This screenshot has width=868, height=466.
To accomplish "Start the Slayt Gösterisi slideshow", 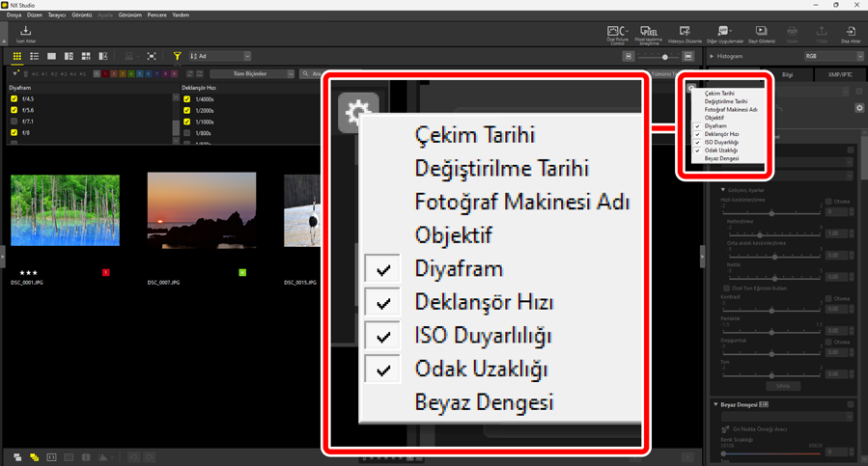I will point(761,33).
